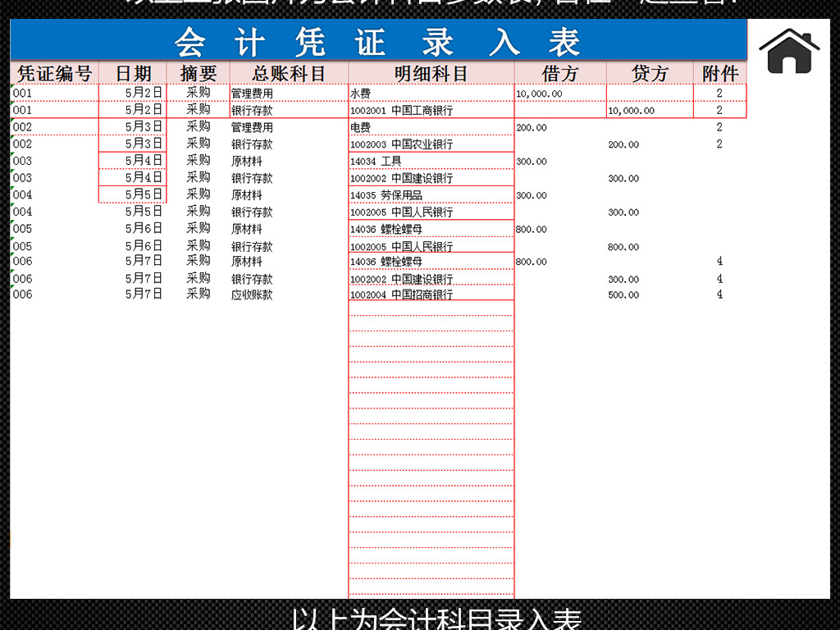Select the 摘要 column header
Viewport: 840px width, 630px height.
point(198,73)
